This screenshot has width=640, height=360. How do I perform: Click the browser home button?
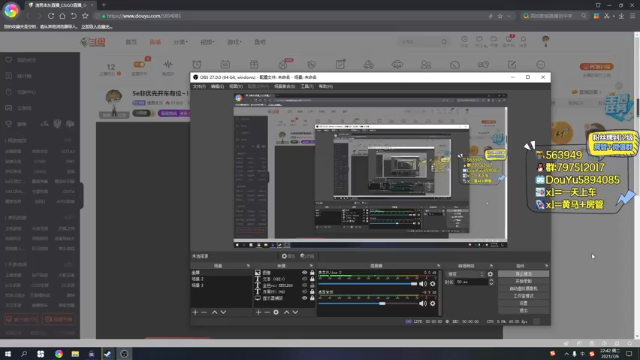pos(62,16)
